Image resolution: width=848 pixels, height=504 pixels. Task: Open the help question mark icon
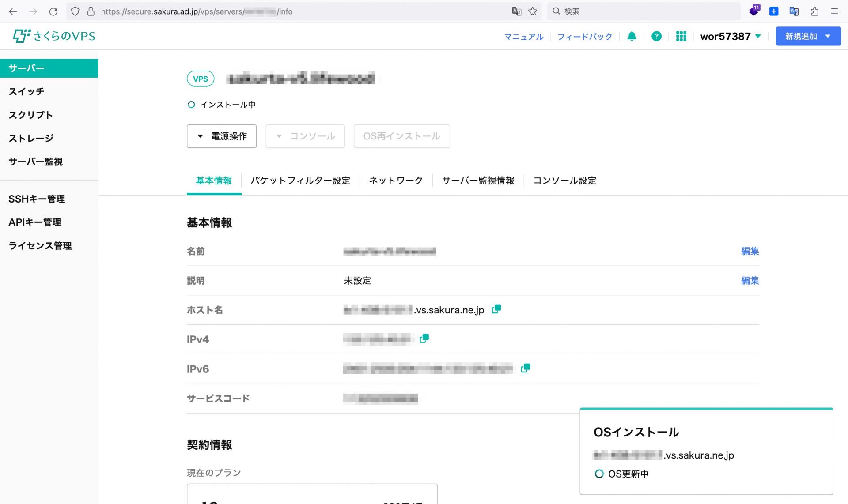[656, 36]
